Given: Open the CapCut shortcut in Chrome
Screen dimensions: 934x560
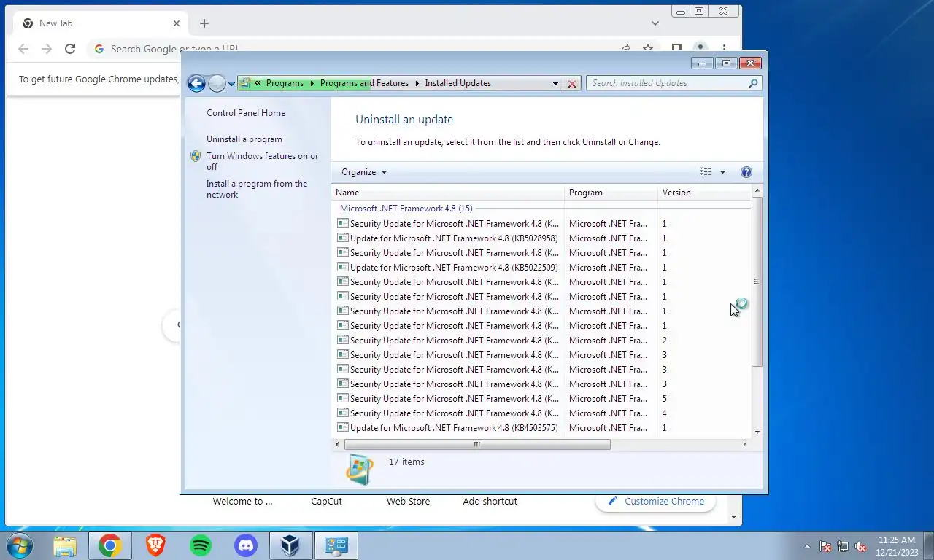Looking at the screenshot, I should [326, 502].
